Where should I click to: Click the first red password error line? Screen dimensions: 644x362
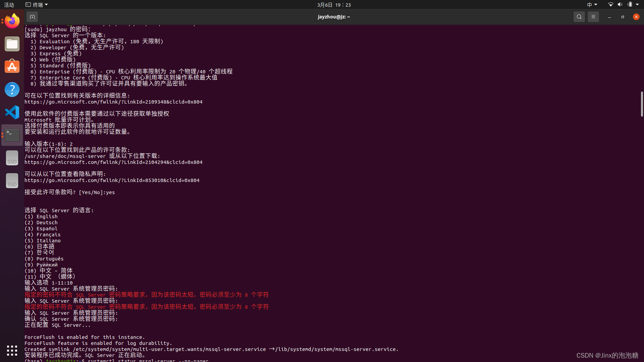pyautogui.click(x=147, y=295)
